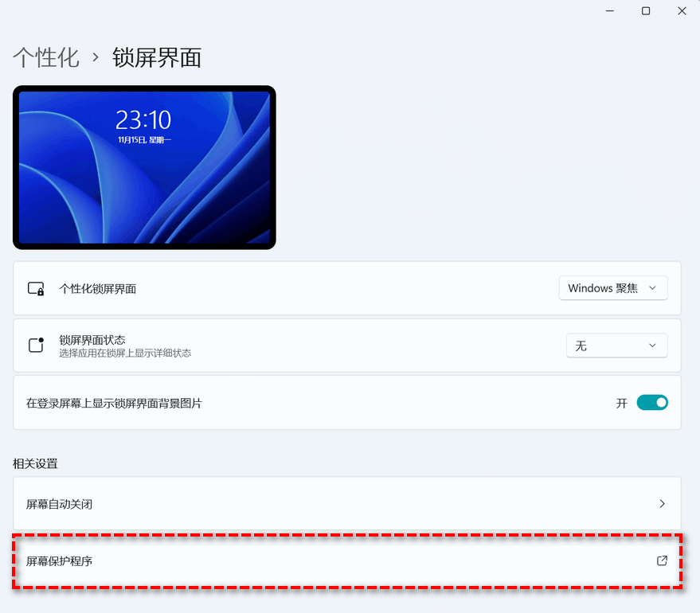The width and height of the screenshot is (700, 613).
Task: Toggle off 在登录屏幕上显示锁屏界面背景图片
Action: pyautogui.click(x=652, y=403)
